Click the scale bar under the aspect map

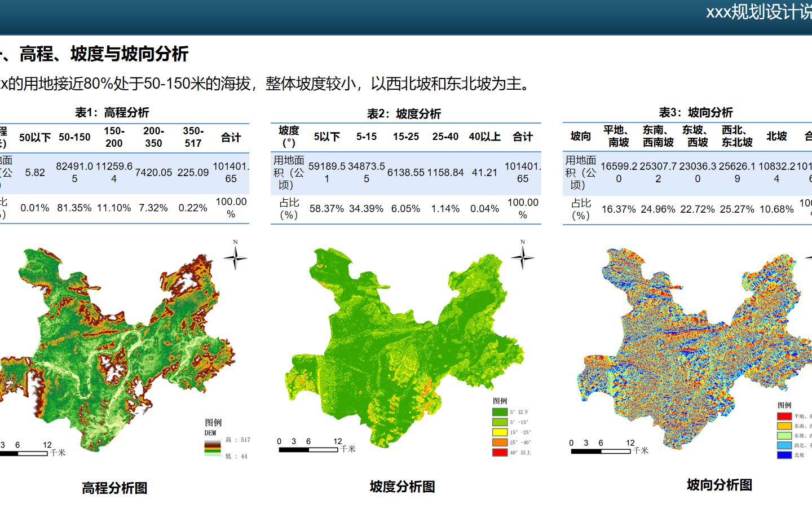tap(601, 452)
